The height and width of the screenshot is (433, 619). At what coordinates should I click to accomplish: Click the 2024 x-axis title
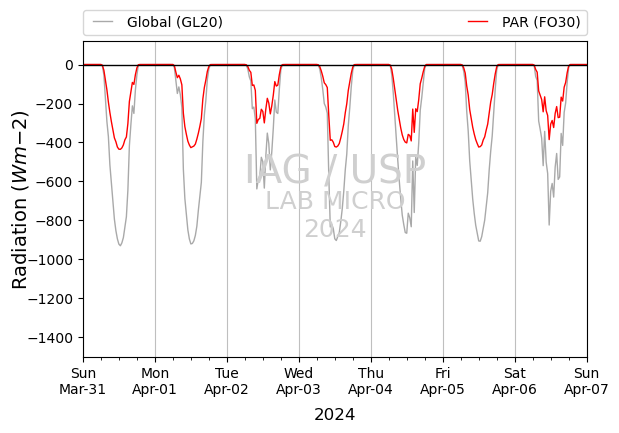point(335,415)
